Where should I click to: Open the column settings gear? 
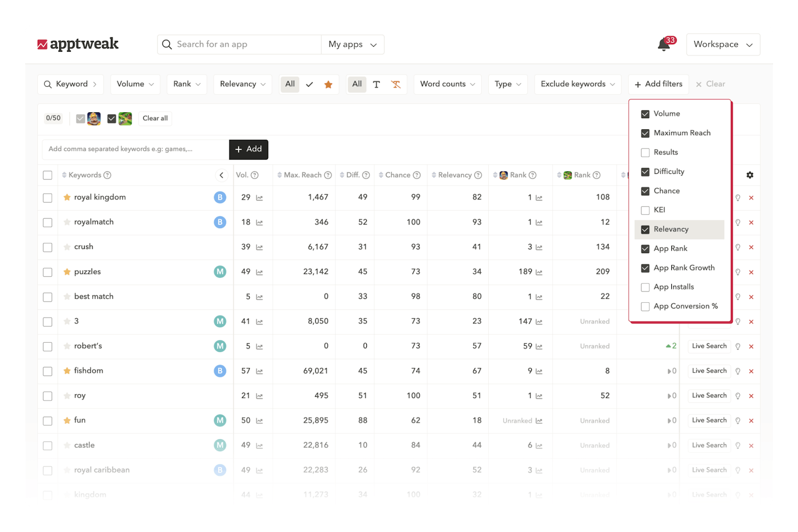[750, 174]
